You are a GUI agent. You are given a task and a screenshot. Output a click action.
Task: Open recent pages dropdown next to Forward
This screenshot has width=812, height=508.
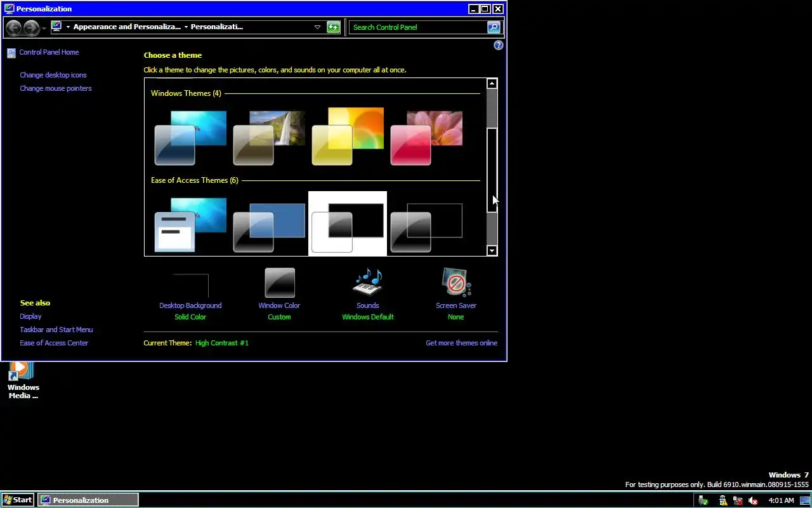click(44, 28)
